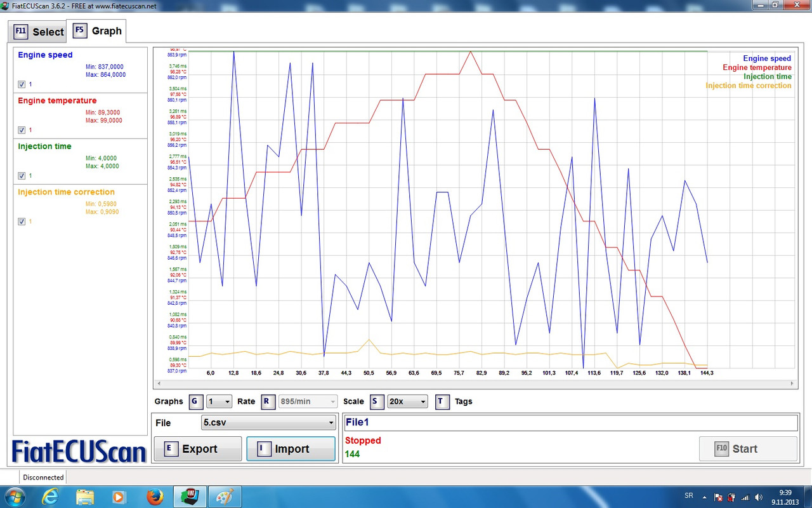Click the Import button
Image resolution: width=812 pixels, height=508 pixels.
[x=291, y=448]
